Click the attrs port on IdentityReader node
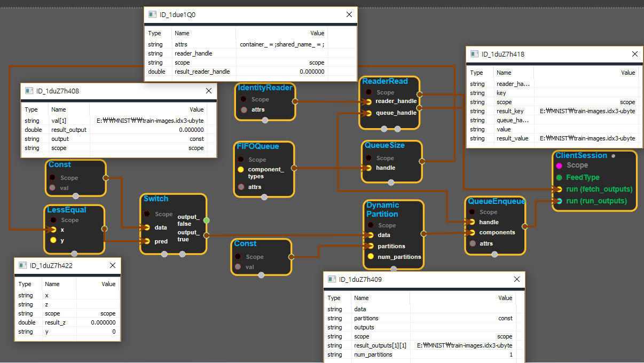The width and height of the screenshot is (644, 363). (x=244, y=110)
